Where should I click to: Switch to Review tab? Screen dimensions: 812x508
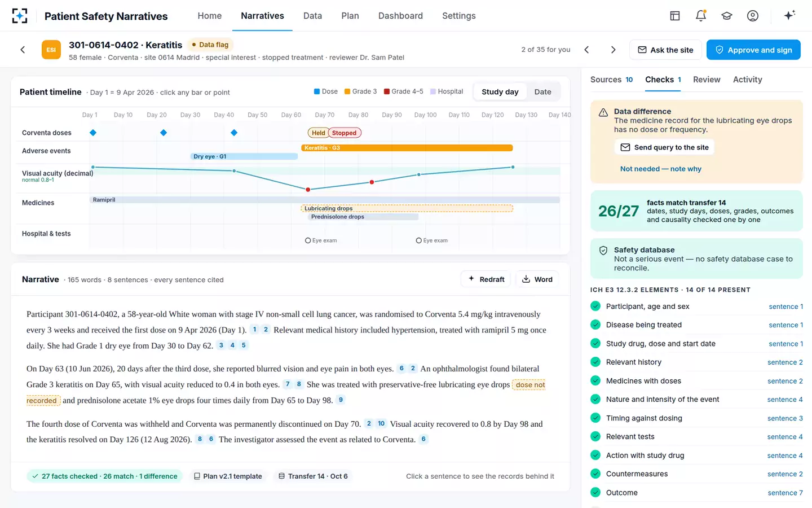pyautogui.click(x=707, y=80)
